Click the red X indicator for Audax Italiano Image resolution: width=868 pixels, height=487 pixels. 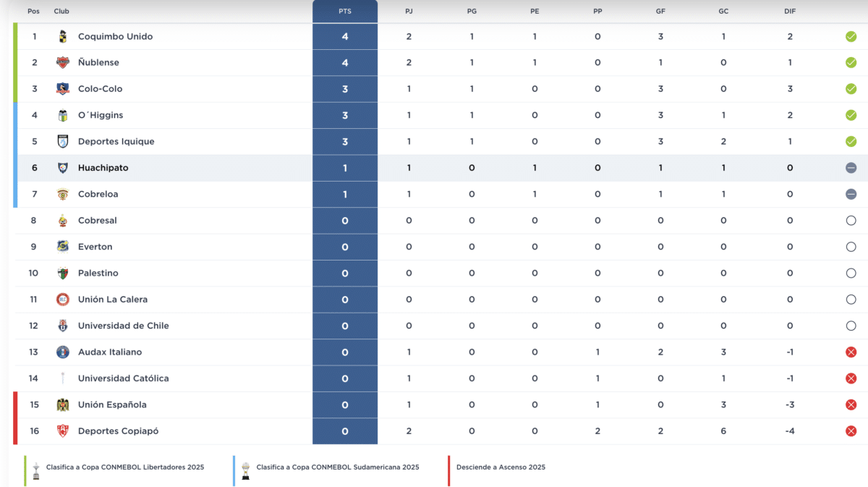coord(851,352)
